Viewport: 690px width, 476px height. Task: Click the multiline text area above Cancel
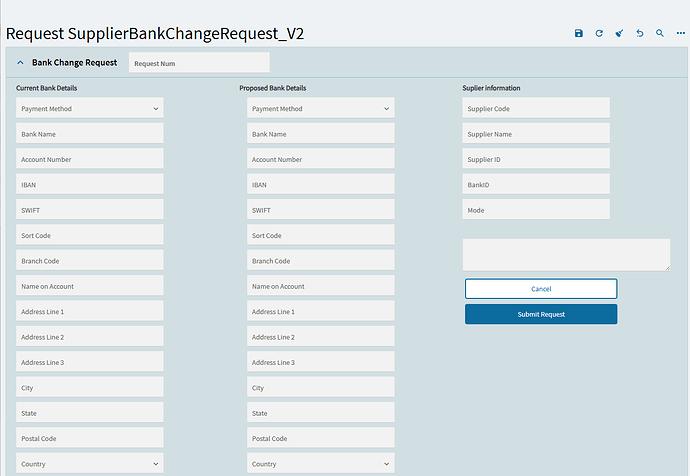[566, 255]
